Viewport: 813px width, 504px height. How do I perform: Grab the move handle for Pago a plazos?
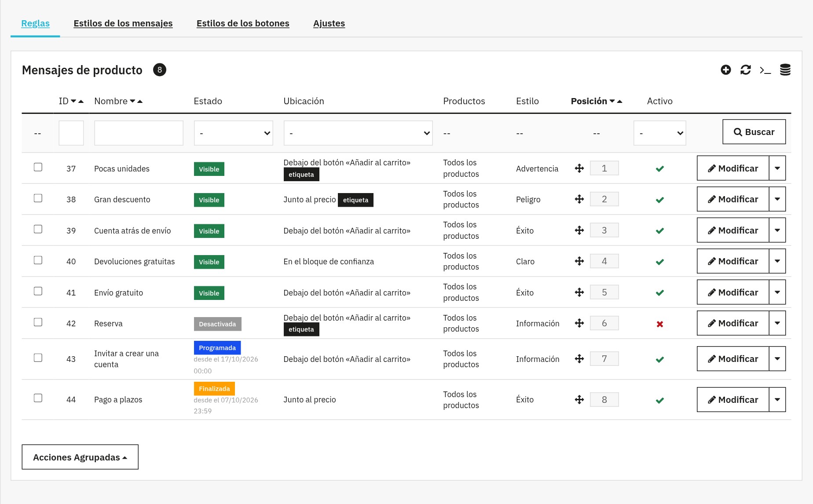[x=579, y=399]
